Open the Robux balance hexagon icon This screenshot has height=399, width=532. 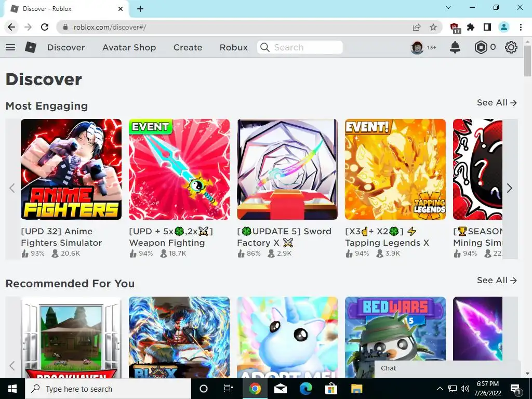[x=481, y=47]
